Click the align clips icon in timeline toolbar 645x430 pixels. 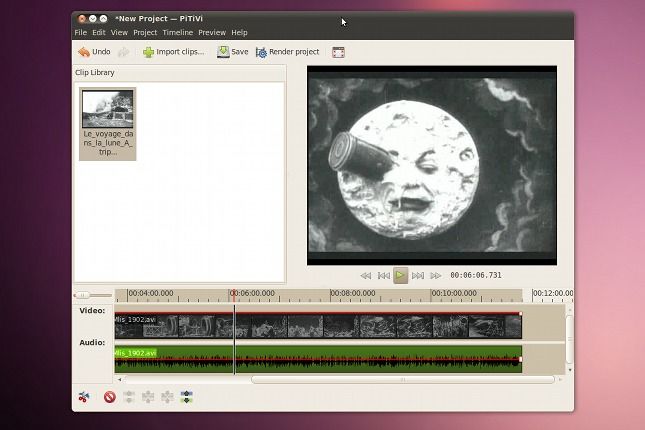(x=186, y=397)
